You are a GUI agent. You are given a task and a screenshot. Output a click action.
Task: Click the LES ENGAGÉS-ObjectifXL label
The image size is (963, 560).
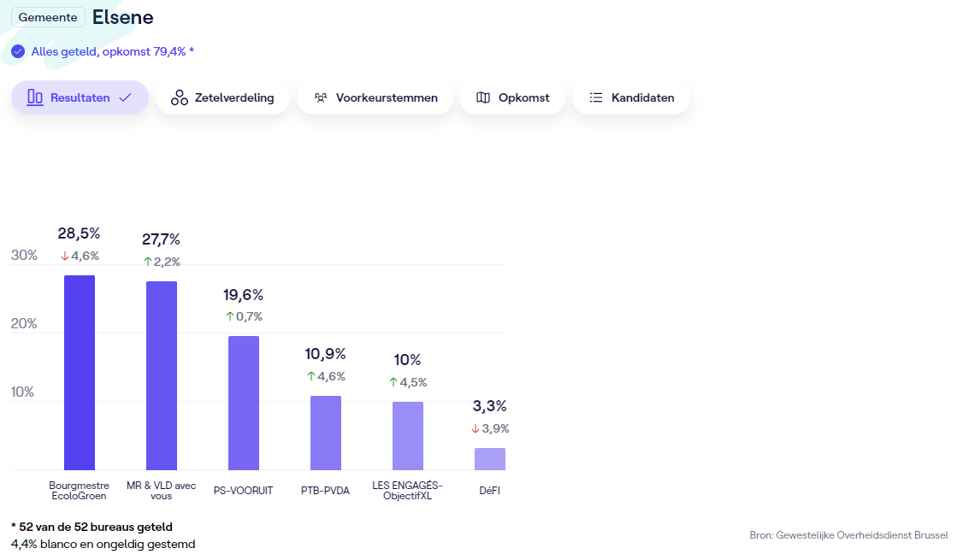point(408,491)
